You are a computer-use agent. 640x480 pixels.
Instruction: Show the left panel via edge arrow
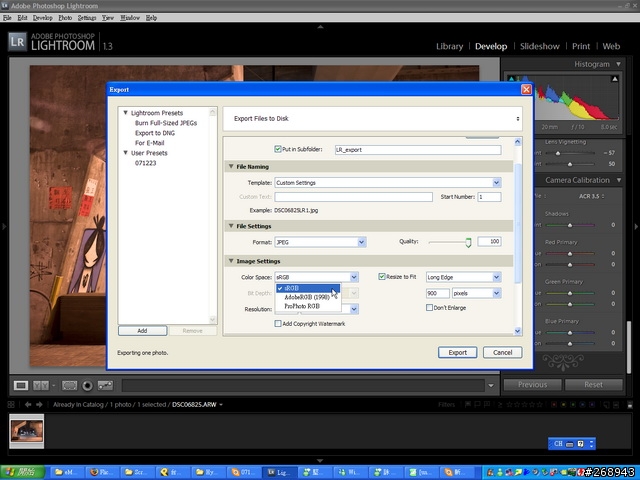(x=4, y=226)
